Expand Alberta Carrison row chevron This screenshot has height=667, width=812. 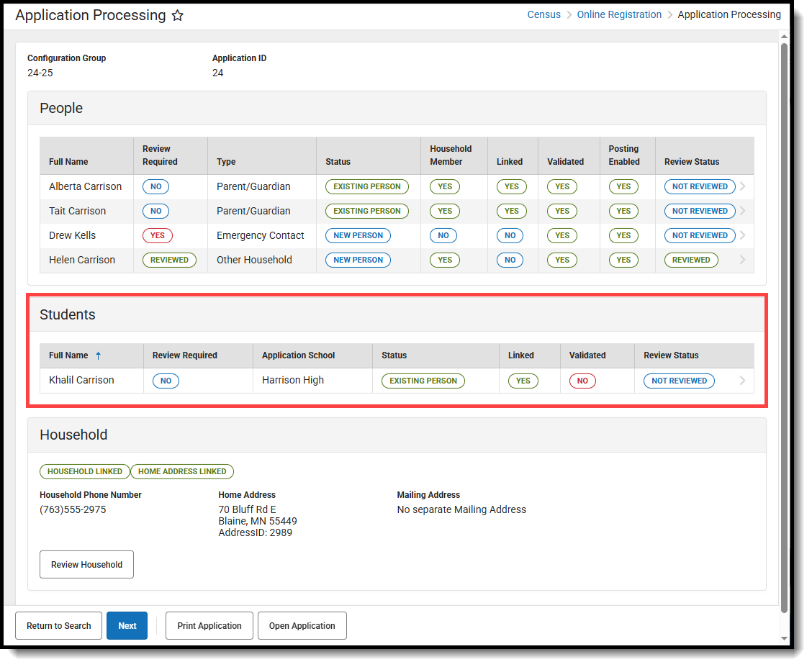pyautogui.click(x=743, y=186)
